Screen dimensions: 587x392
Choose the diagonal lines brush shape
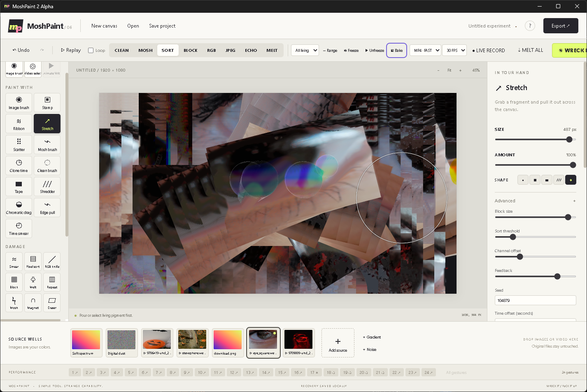point(559,180)
